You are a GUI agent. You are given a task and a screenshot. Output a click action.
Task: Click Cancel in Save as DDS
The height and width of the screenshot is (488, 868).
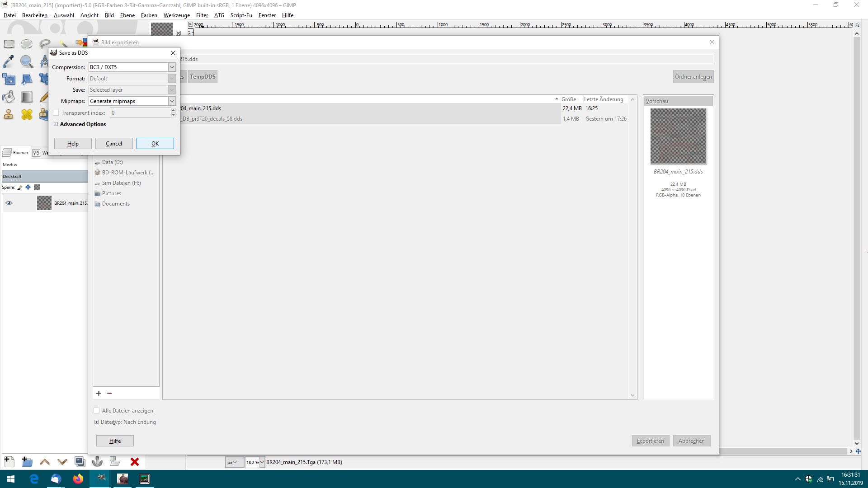click(x=114, y=144)
